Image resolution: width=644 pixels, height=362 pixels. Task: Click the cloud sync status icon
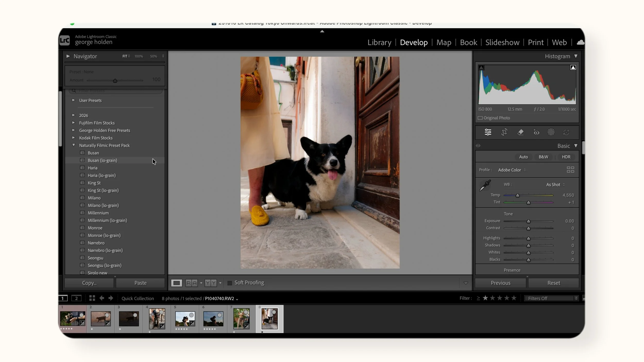coord(580,42)
